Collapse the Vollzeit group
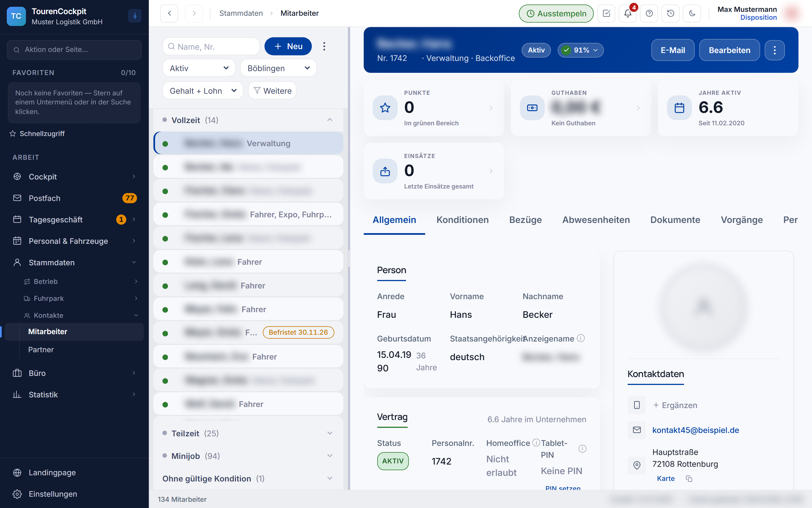Screen dimensions: 812x508 (x=248, y=120)
